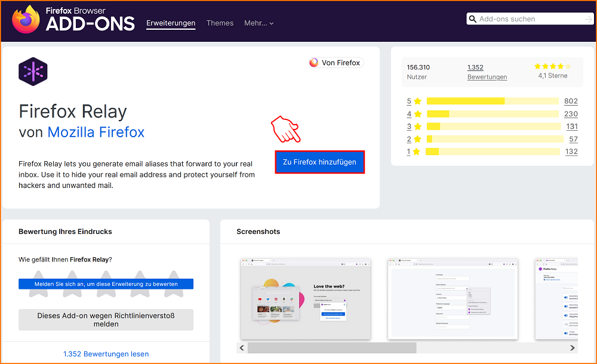Screen dimensions: 597x364
Task: Click the Bewertung Ihres Eindrucks heading
Action: (65, 232)
